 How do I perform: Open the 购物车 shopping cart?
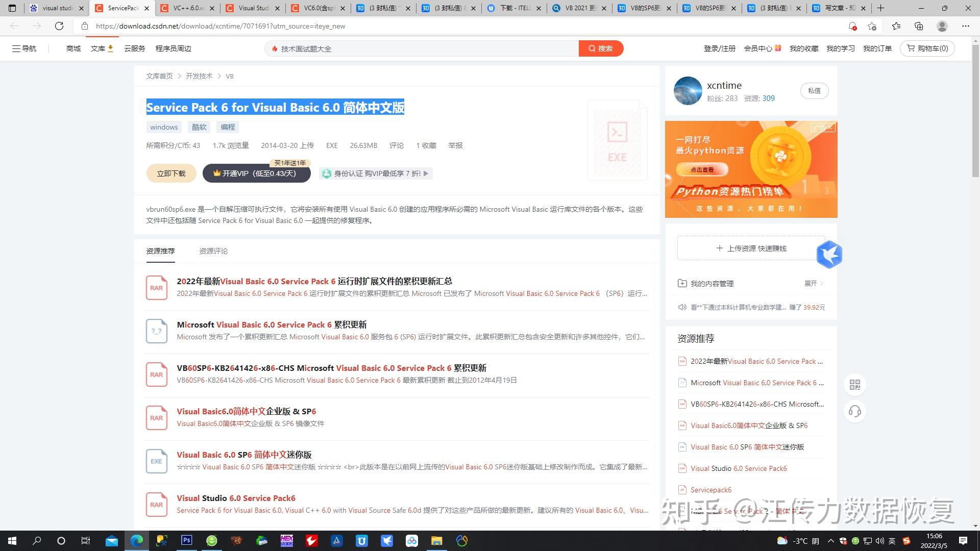point(927,48)
